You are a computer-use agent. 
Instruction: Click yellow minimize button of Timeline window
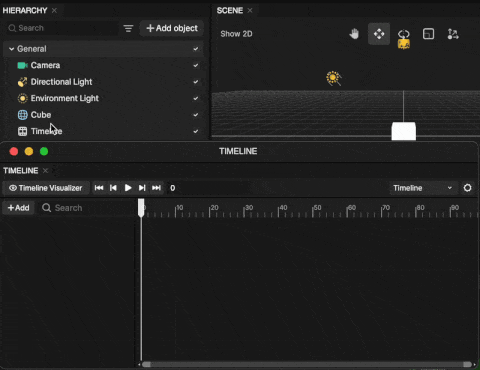(29, 152)
